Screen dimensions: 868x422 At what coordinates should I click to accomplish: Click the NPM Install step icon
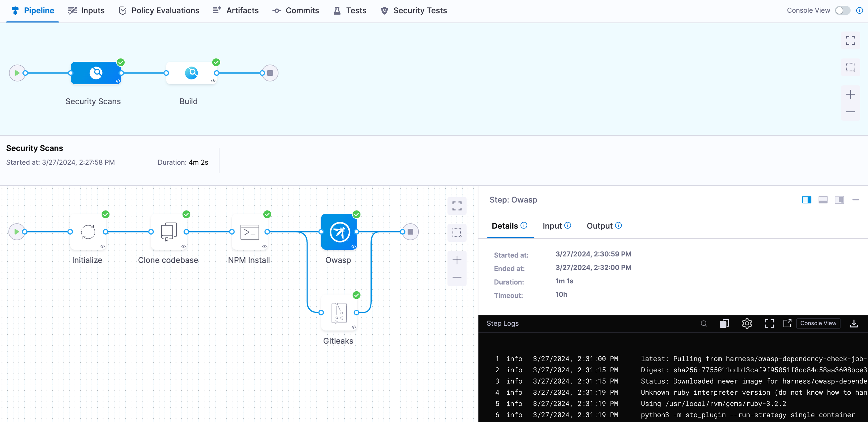(249, 232)
